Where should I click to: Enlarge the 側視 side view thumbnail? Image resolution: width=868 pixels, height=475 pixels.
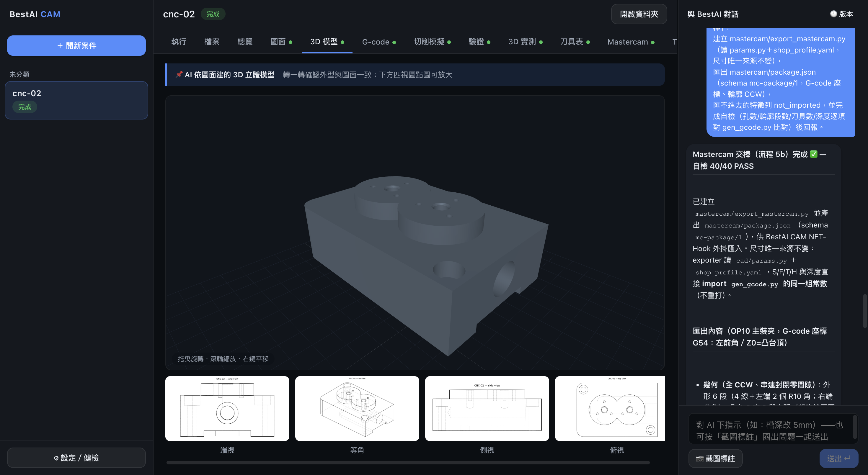point(487,408)
